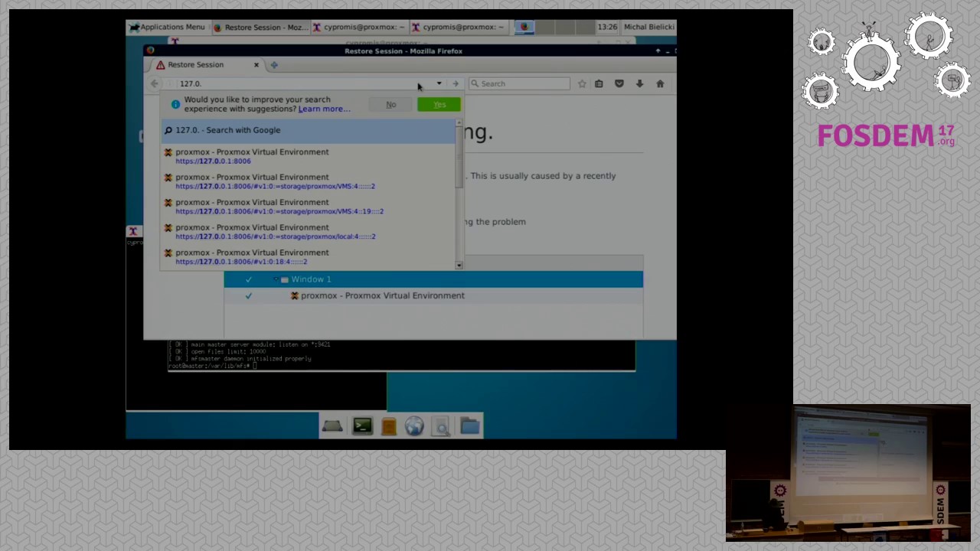This screenshot has height=551, width=980.
Task: Click the browser Back arrow button
Action: coord(155,83)
